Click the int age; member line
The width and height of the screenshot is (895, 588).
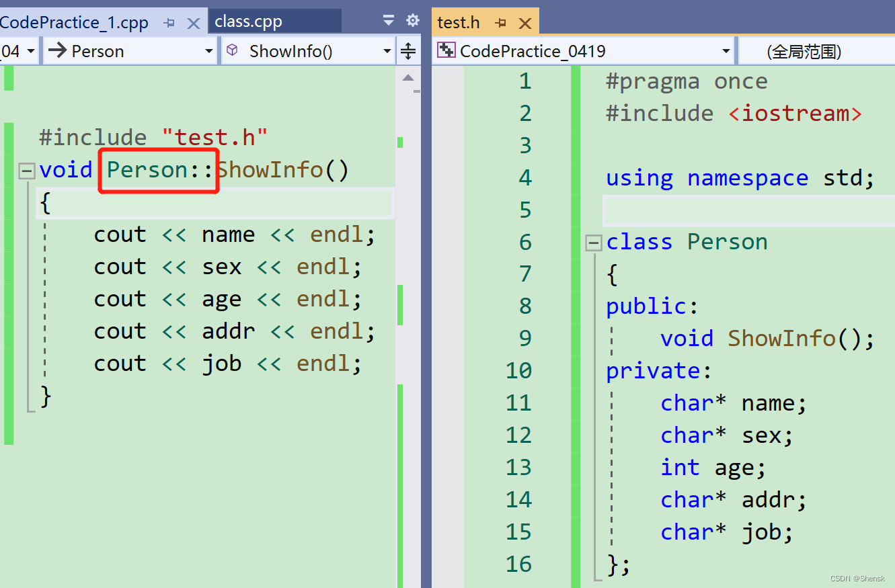(713, 468)
